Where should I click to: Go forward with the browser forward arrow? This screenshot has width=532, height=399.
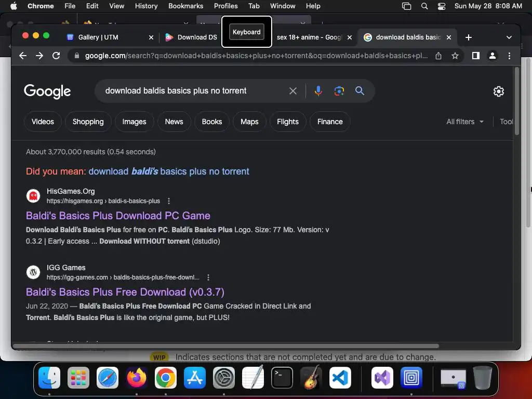coord(39,56)
